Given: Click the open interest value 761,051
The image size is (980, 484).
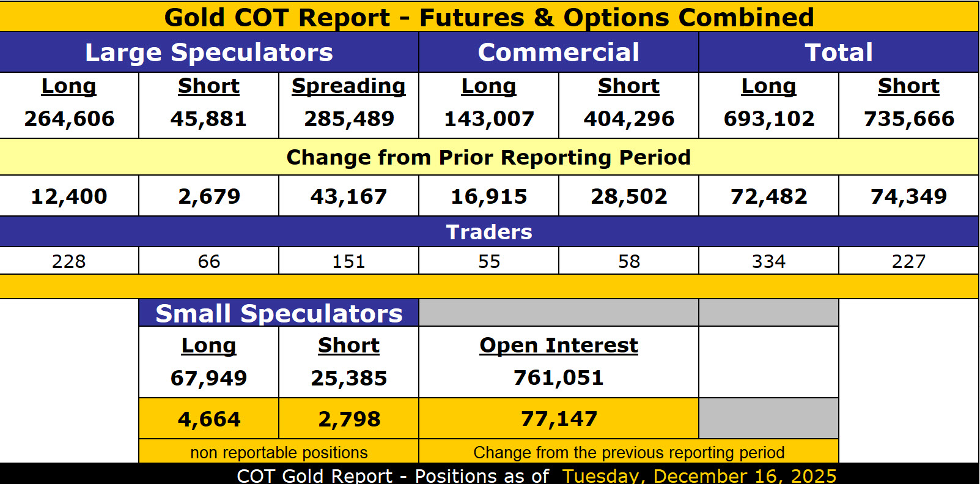Looking at the screenshot, I should (x=558, y=378).
